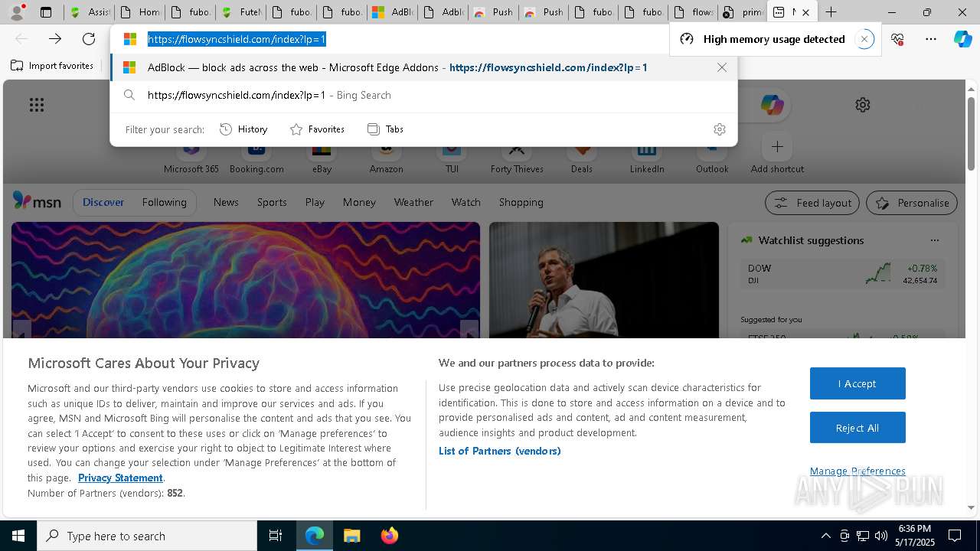Select the Bing Search suggestion row
980x551 pixels.
pyautogui.click(x=423, y=95)
